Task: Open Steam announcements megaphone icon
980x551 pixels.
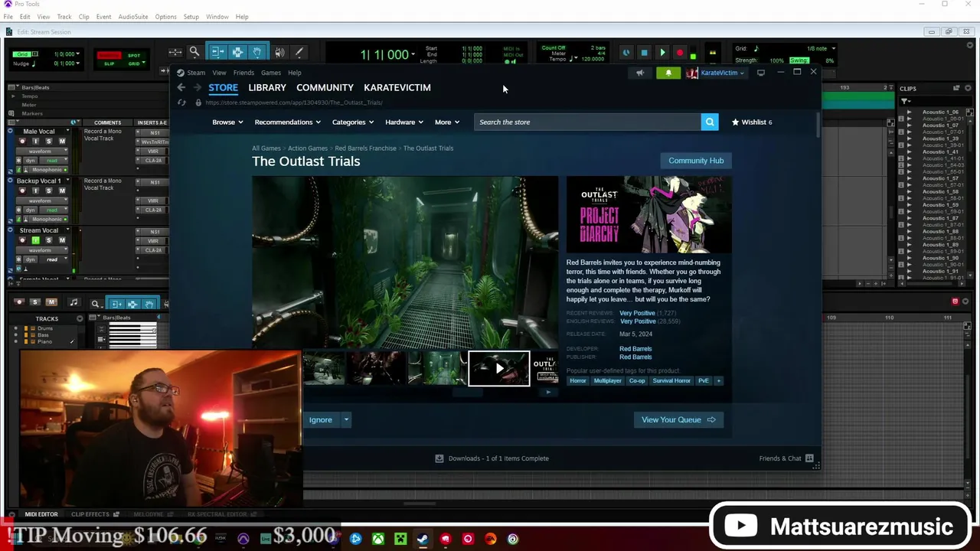Action: click(x=640, y=73)
